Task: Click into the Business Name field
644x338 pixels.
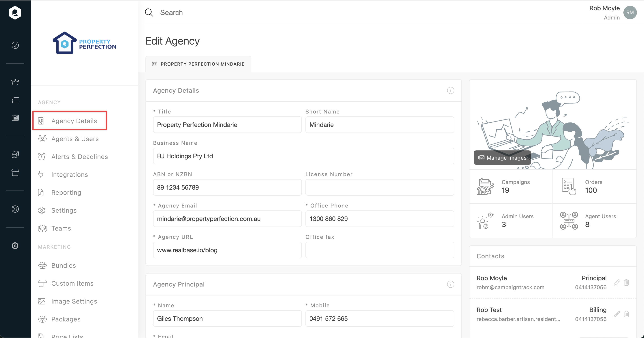Action: pyautogui.click(x=303, y=156)
